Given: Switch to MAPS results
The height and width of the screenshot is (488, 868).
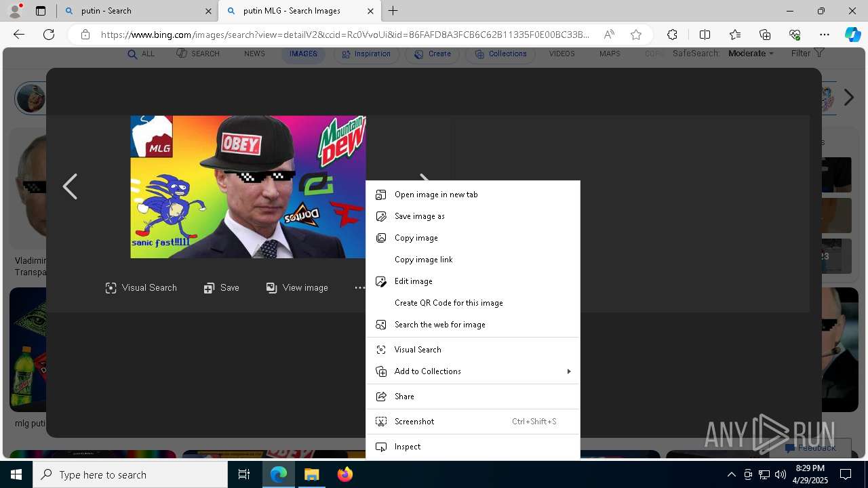Looking at the screenshot, I should click(610, 54).
